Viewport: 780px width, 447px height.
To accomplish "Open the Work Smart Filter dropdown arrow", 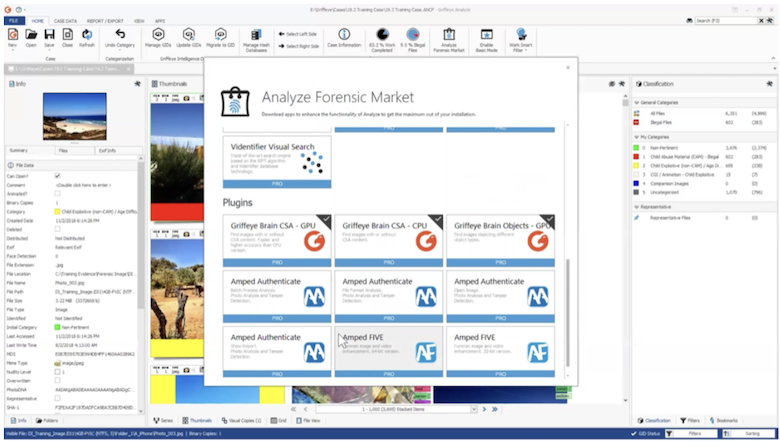I will click(x=526, y=51).
